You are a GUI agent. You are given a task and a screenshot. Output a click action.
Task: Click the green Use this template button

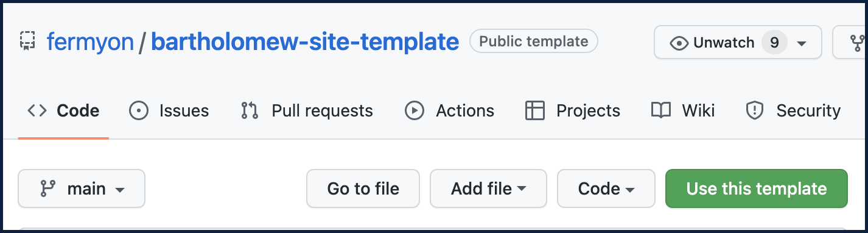[x=757, y=188]
